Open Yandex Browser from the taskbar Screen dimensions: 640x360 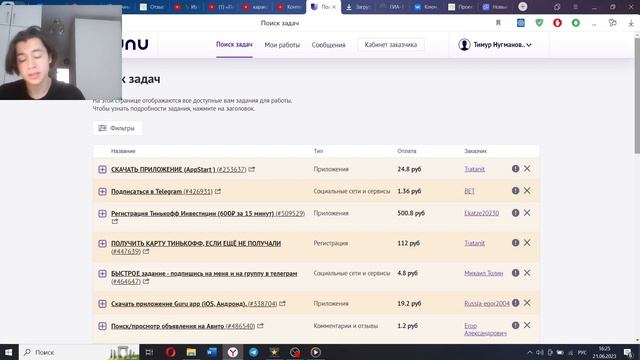click(x=233, y=352)
